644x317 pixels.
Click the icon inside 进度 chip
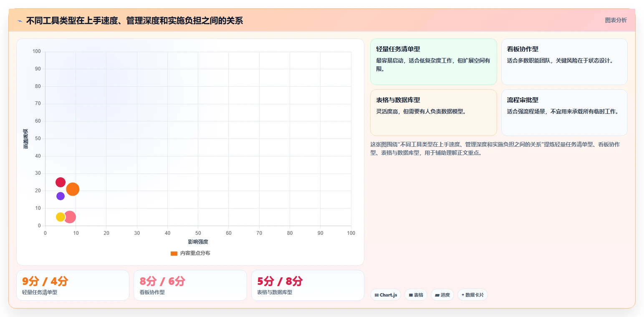coord(437,295)
